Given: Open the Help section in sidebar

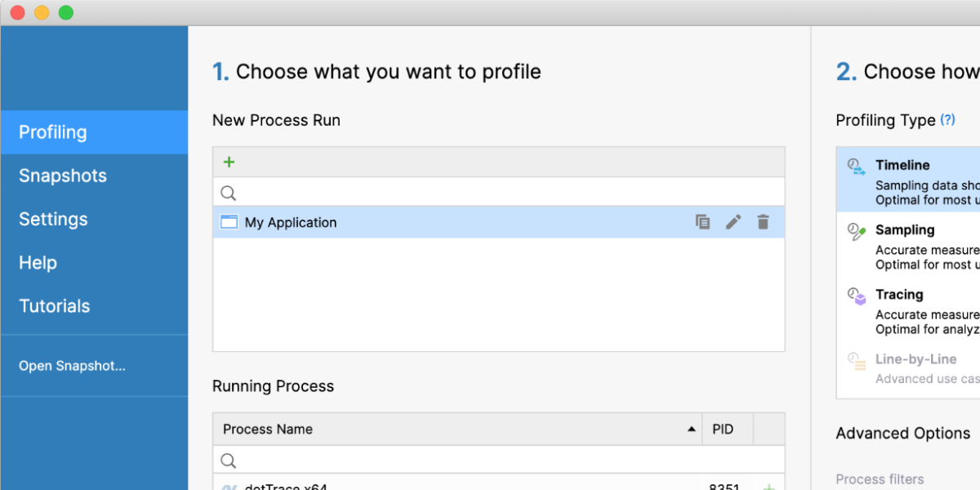Looking at the screenshot, I should coord(38,263).
